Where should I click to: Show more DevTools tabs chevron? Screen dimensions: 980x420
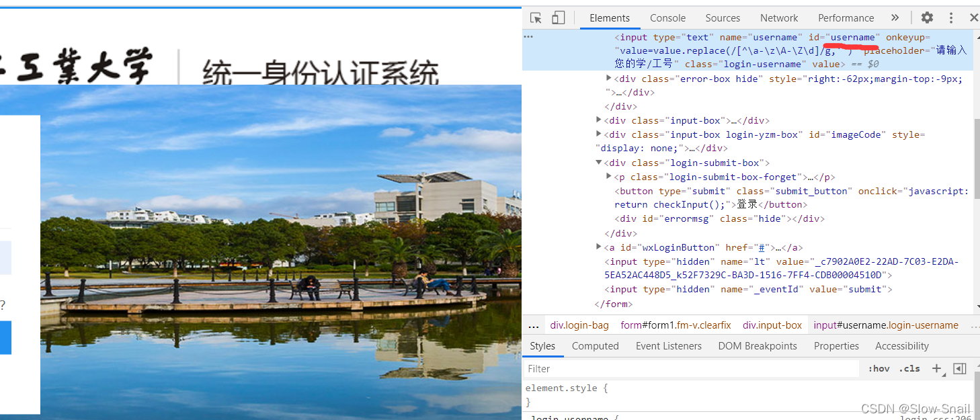click(x=895, y=18)
